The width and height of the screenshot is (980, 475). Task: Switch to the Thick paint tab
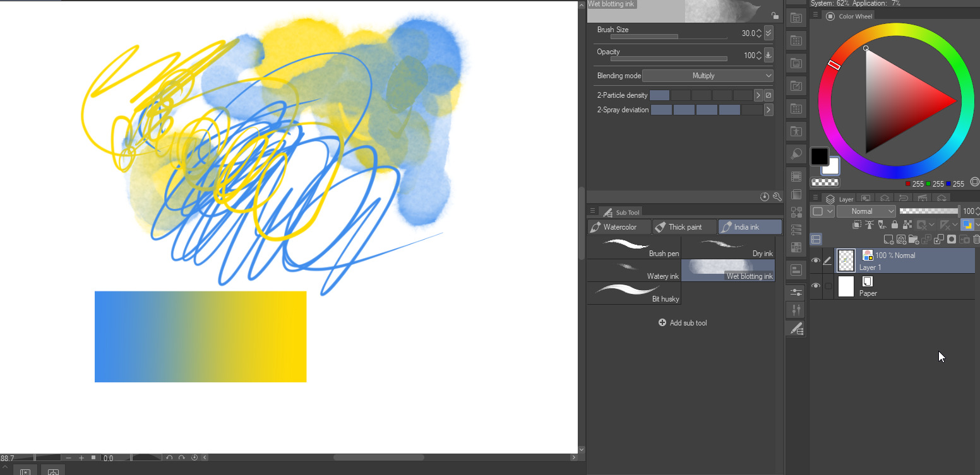click(685, 227)
